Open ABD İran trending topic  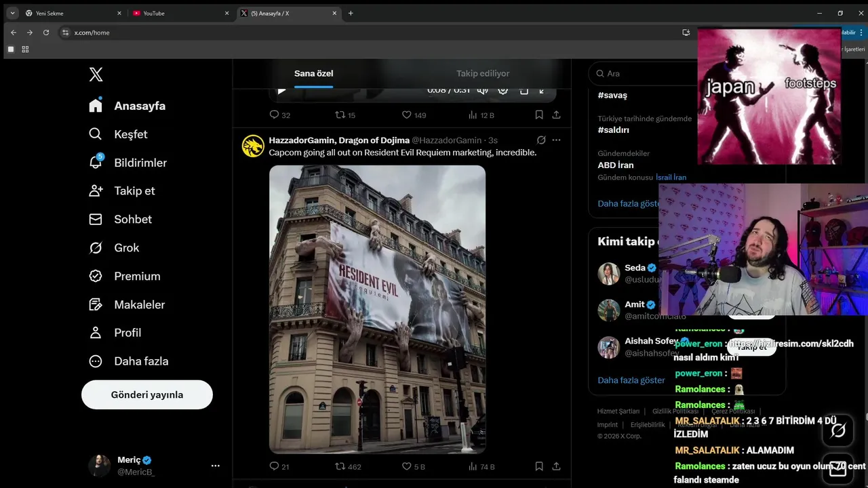click(x=616, y=165)
